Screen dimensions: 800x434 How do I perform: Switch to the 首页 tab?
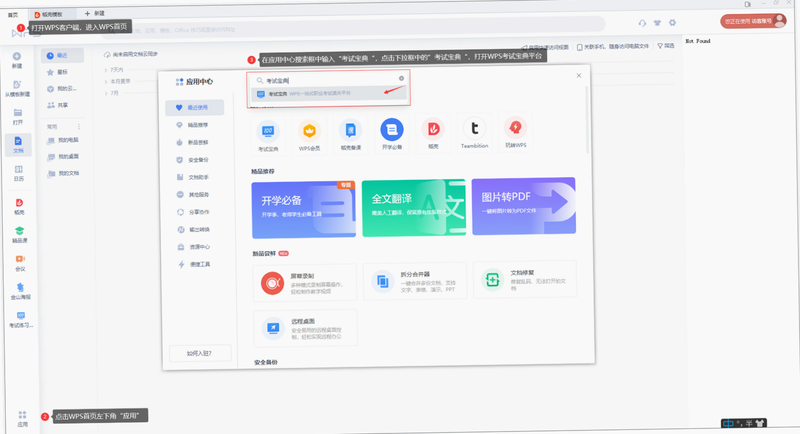tap(13, 15)
